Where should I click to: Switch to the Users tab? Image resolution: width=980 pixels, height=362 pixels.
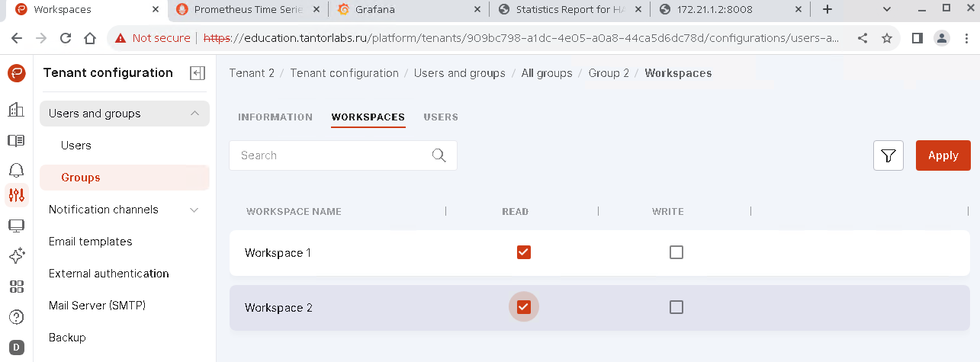441,117
